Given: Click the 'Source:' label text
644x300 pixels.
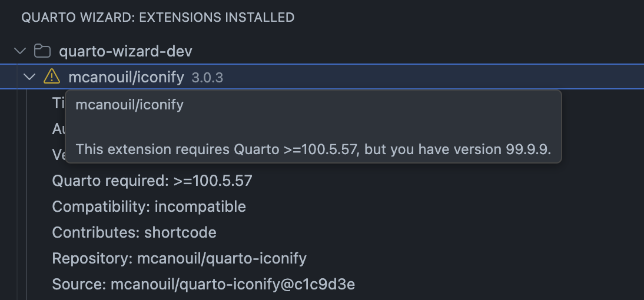Looking at the screenshot, I should coord(79,285).
